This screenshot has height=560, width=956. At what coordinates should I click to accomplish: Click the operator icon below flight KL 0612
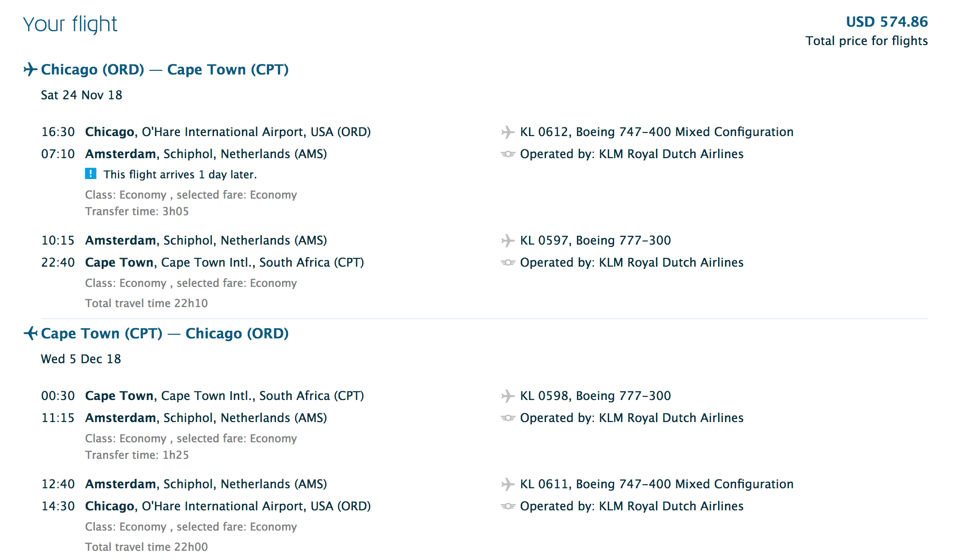tap(507, 154)
